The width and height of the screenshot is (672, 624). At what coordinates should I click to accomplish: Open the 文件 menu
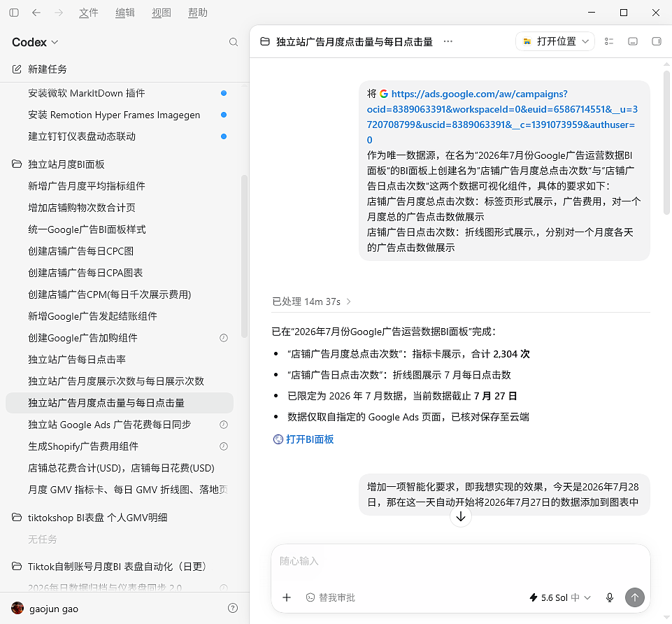point(88,13)
